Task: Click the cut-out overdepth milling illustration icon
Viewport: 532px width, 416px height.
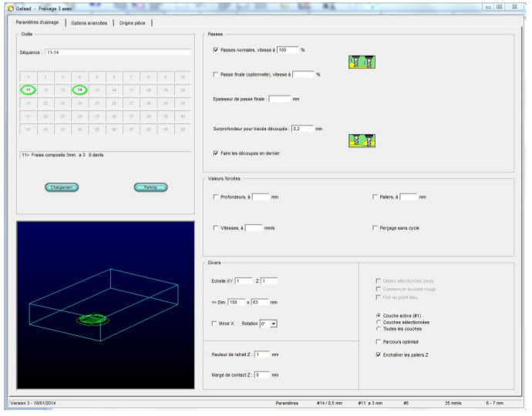Action: (x=361, y=140)
